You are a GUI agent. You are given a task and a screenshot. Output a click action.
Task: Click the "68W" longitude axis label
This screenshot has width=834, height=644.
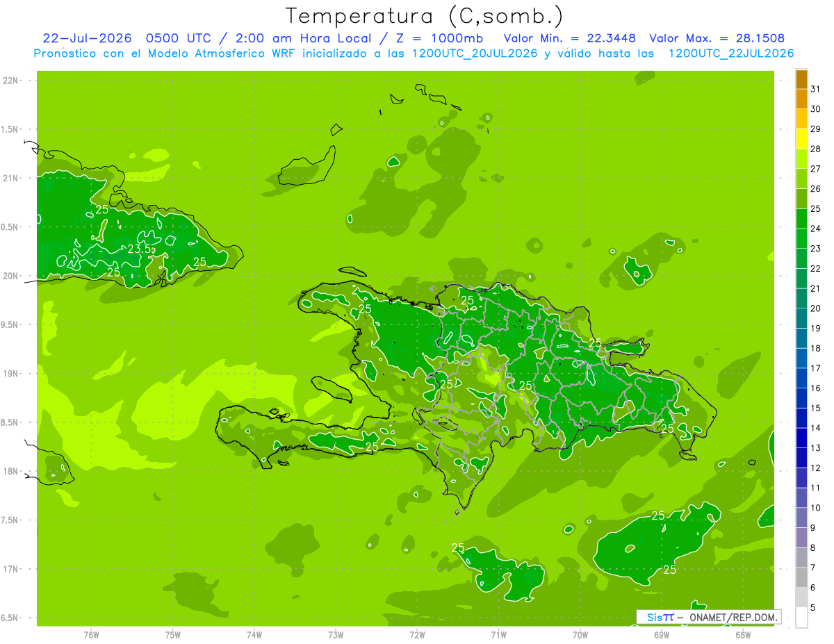pos(743,634)
